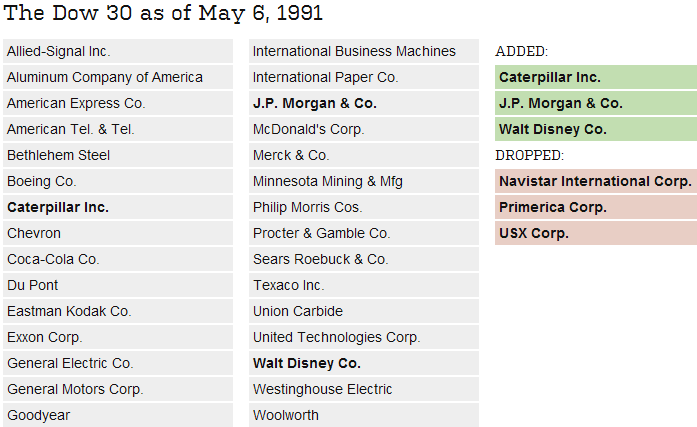Click the Procter & Gamble Co. row
The image size is (697, 427).
coord(364,233)
